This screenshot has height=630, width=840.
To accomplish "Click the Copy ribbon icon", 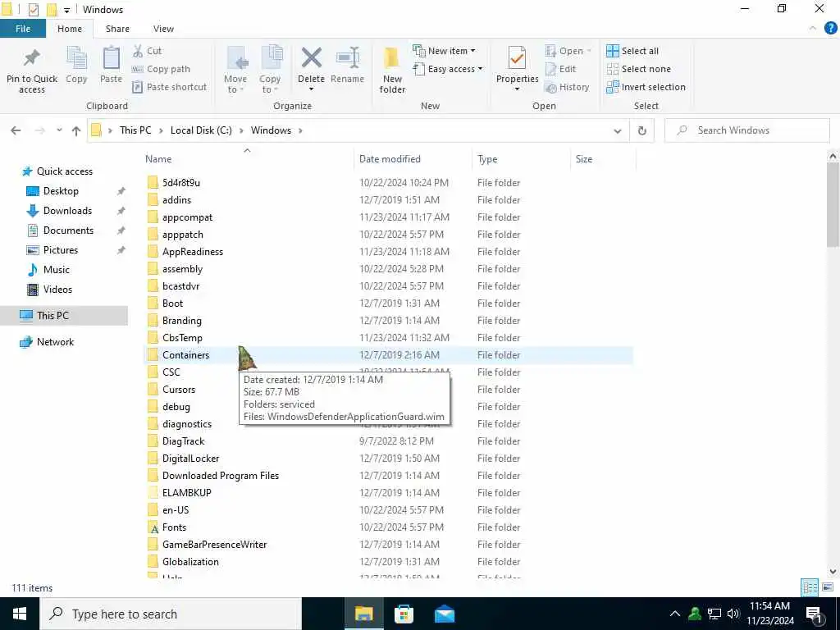I will [76, 58].
